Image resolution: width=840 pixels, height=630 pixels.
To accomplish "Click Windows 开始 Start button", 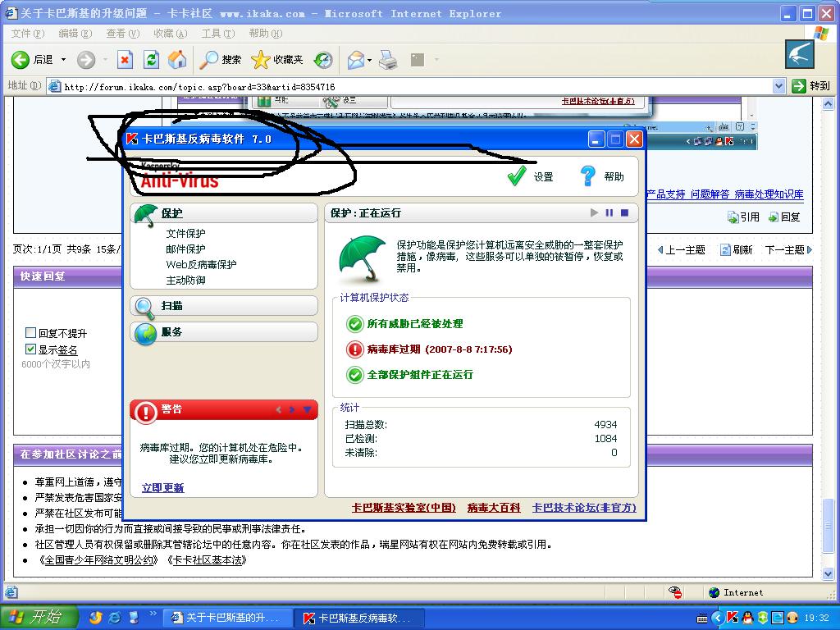I will click(39, 617).
